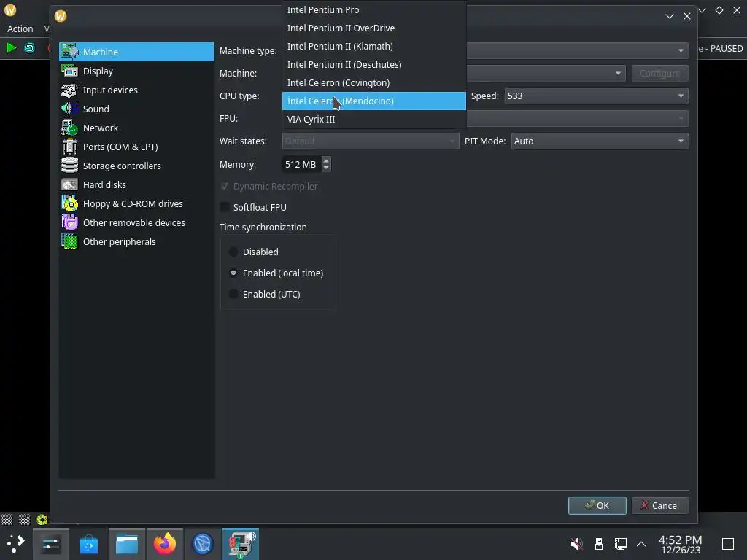The height and width of the screenshot is (560, 747).
Task: Open the Other removable devices icon
Action: (69, 222)
